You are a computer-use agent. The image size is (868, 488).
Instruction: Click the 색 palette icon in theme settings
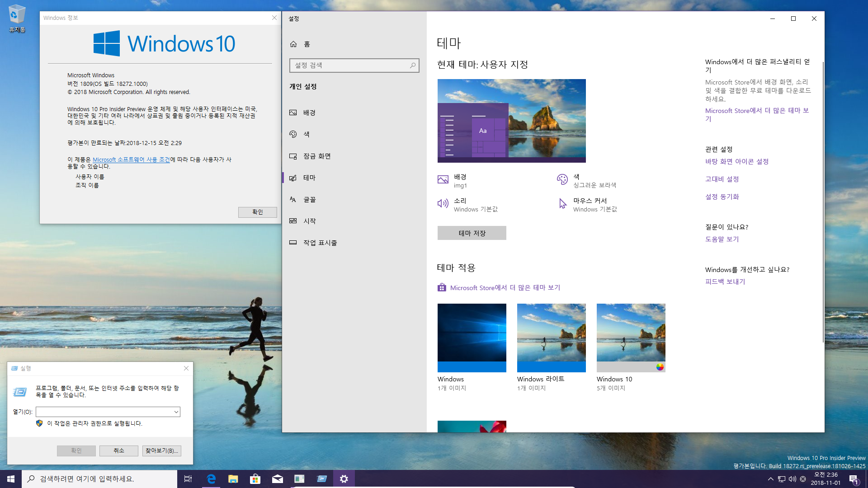(562, 179)
